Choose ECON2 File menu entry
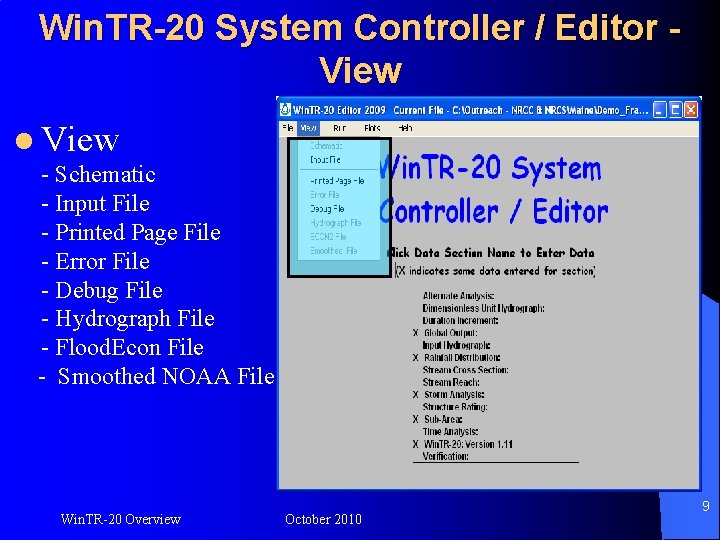This screenshot has height=540, width=720. tap(328, 237)
